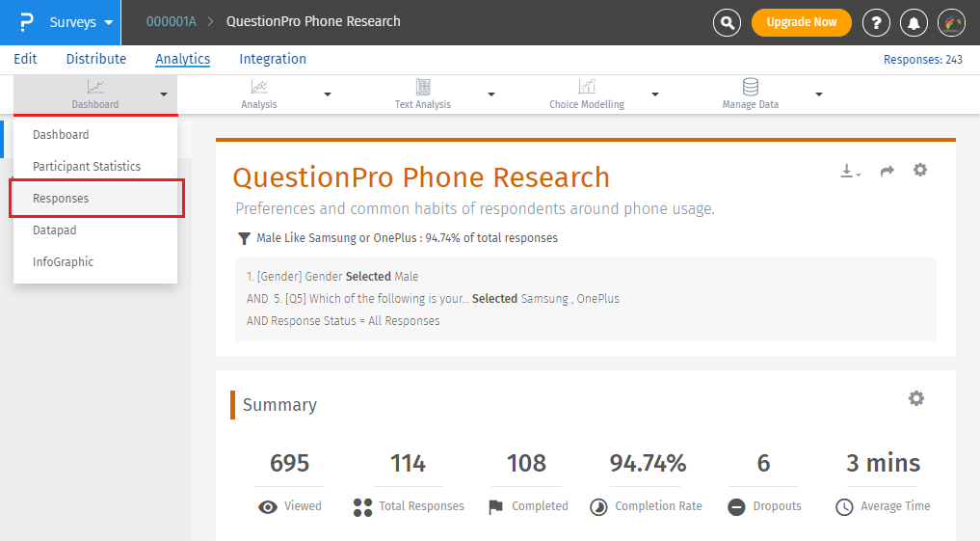Click the Upgrade Now button

802,22
